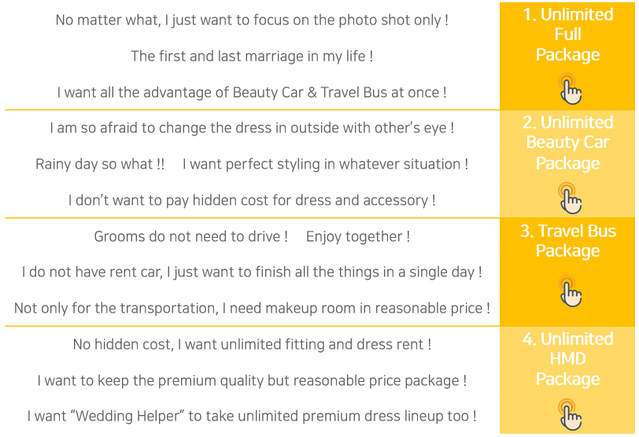Open the "2. Unlimited Beauty Car Package" title

[x=568, y=142]
